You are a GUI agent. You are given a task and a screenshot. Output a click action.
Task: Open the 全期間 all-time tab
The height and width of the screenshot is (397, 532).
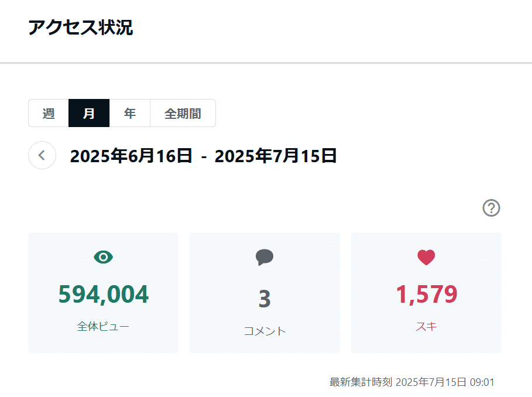coord(183,113)
